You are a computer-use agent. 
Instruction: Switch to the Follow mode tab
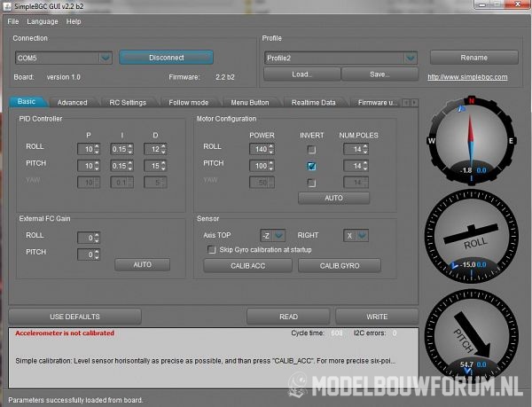point(189,103)
